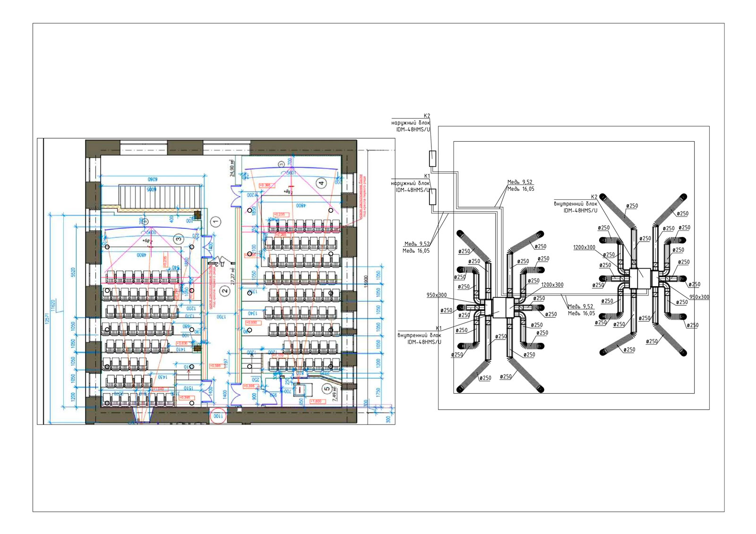The image size is (756, 534).
Task: Select the K2 outdoor unit rectangle
Action: [432, 158]
